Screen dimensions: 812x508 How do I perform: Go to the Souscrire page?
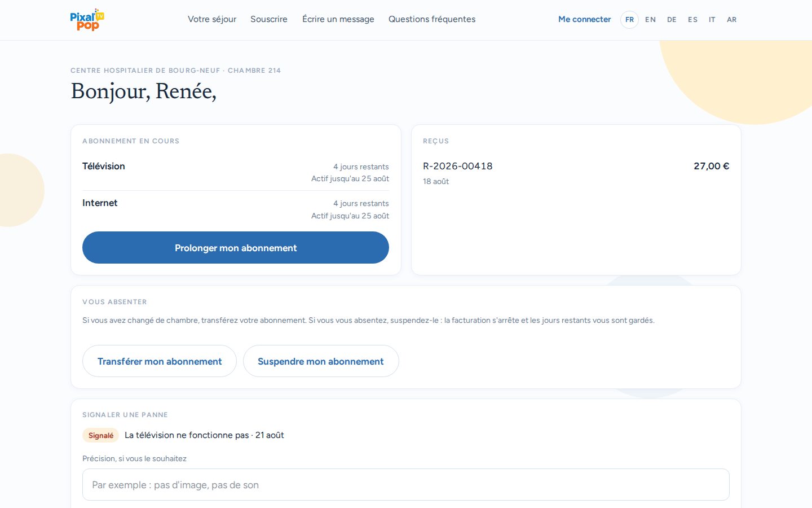click(269, 19)
